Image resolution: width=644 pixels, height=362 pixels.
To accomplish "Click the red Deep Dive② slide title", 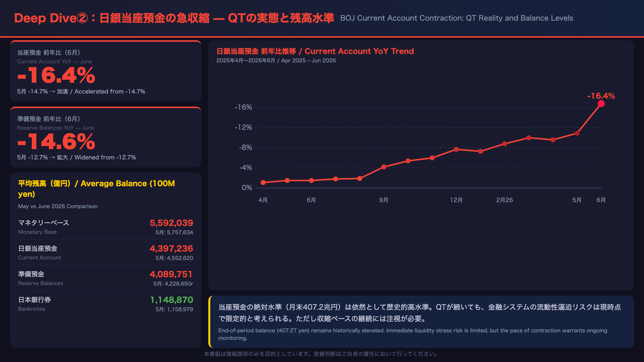I will point(174,18).
